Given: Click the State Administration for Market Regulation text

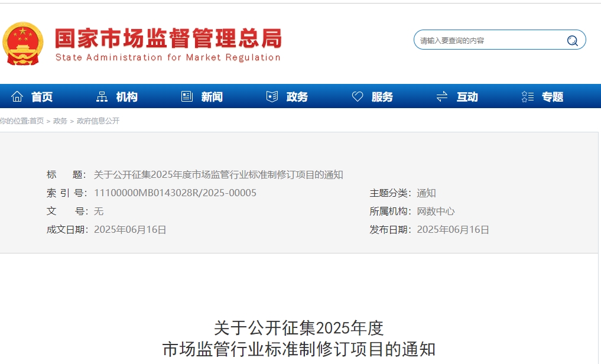Looking at the screenshot, I should (x=168, y=57).
